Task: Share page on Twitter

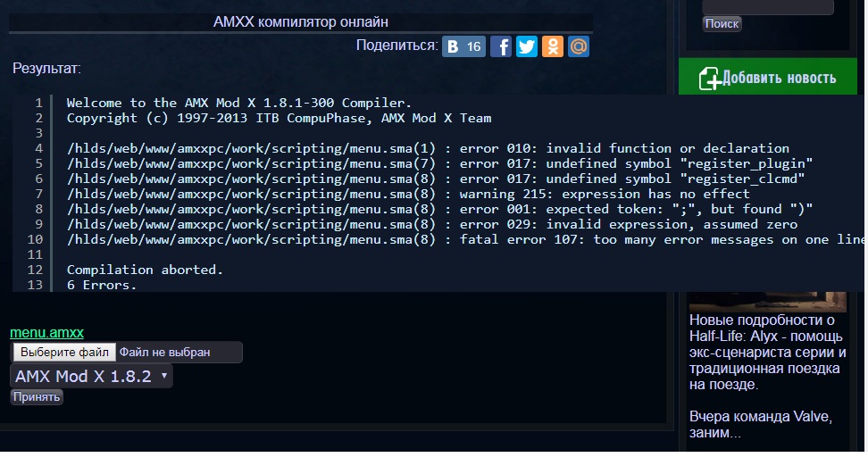Action: (x=527, y=46)
